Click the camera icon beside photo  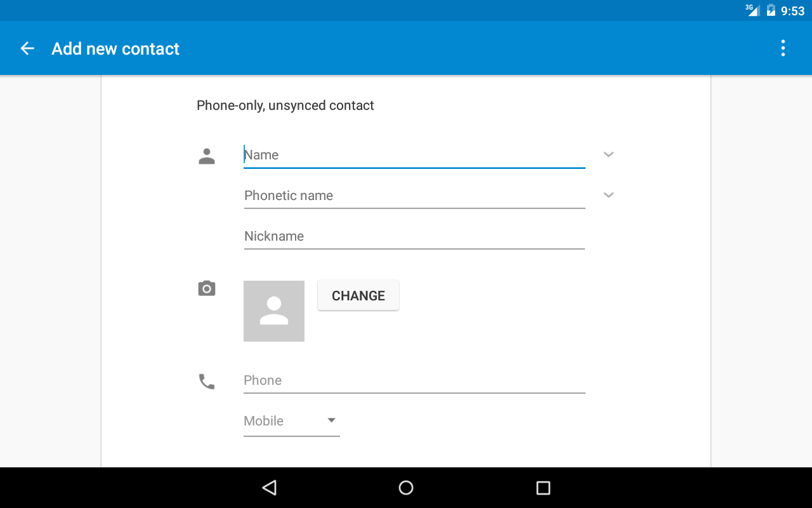click(x=207, y=288)
